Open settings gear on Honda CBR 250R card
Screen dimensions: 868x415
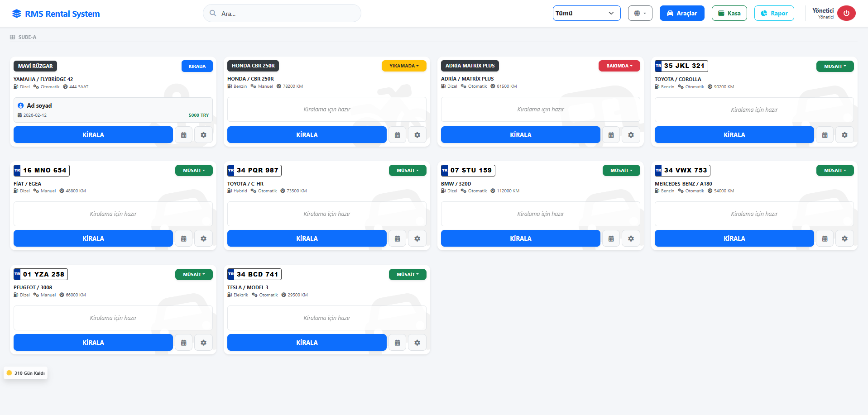pos(417,135)
